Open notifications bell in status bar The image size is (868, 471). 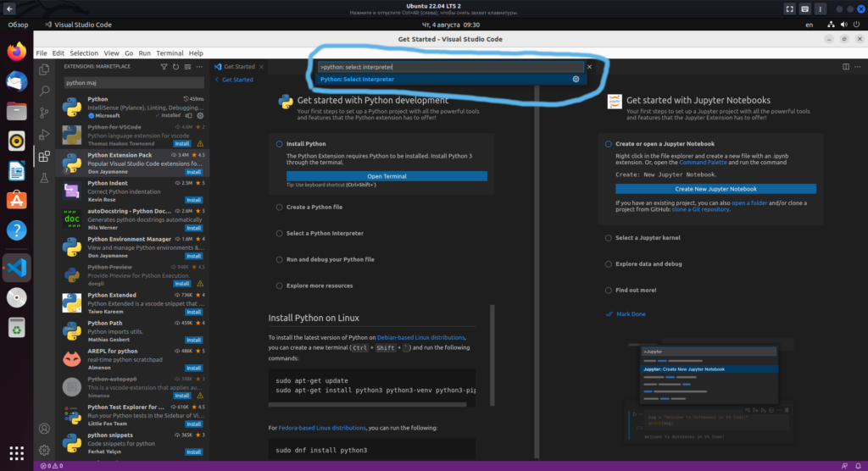858,466
